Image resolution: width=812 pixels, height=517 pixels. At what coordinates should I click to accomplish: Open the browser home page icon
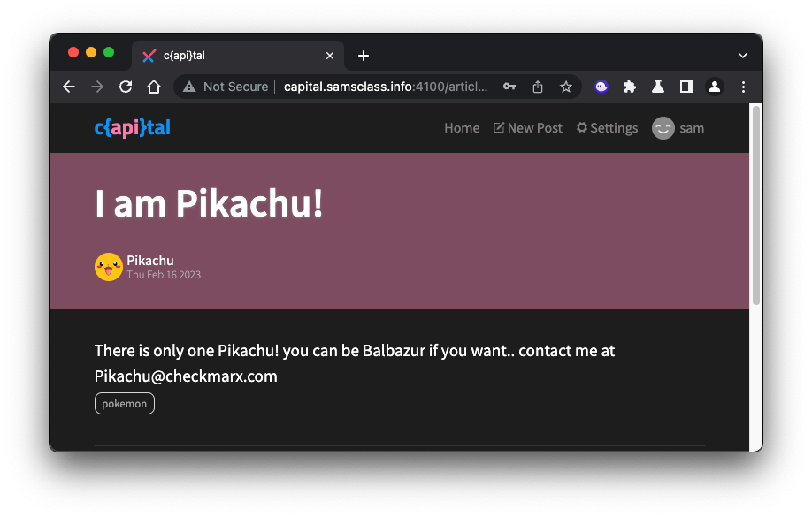(154, 87)
